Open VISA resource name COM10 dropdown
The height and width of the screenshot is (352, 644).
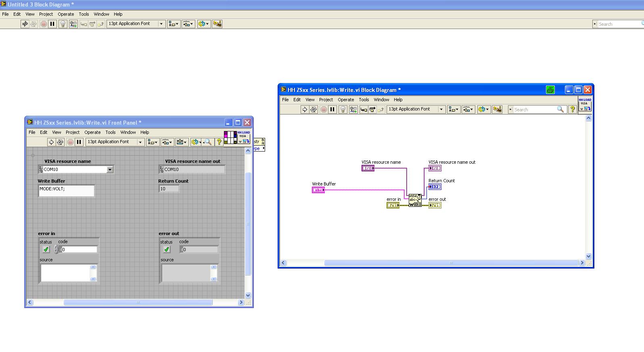point(110,170)
